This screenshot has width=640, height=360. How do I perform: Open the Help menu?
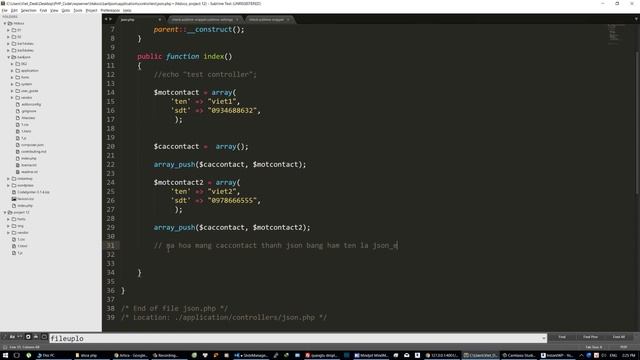click(x=127, y=10)
